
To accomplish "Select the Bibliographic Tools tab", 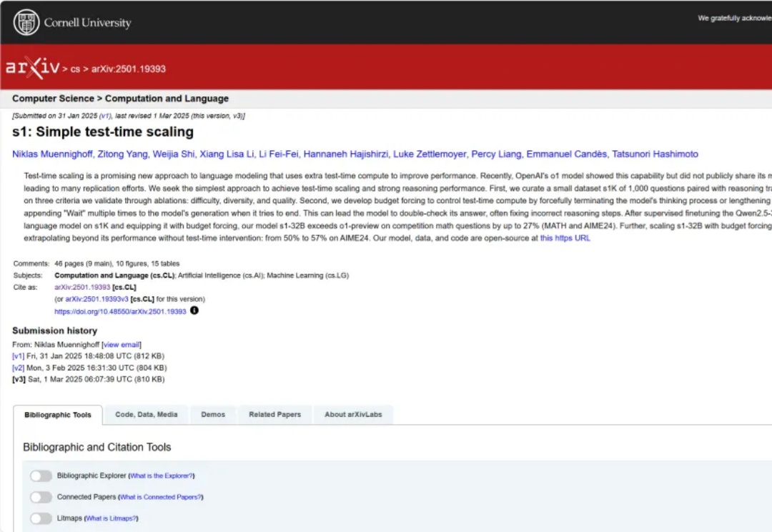I will pos(58,415).
